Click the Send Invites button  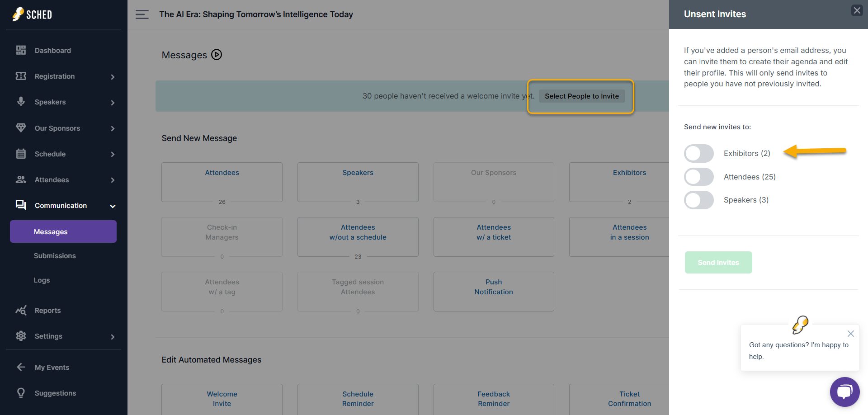(x=718, y=262)
